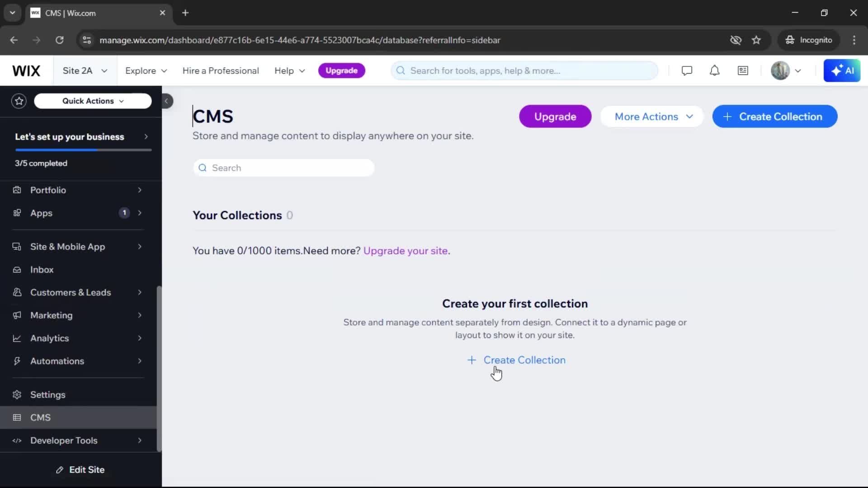Click the Hire a Professional link
868x488 pixels.
pyautogui.click(x=221, y=71)
